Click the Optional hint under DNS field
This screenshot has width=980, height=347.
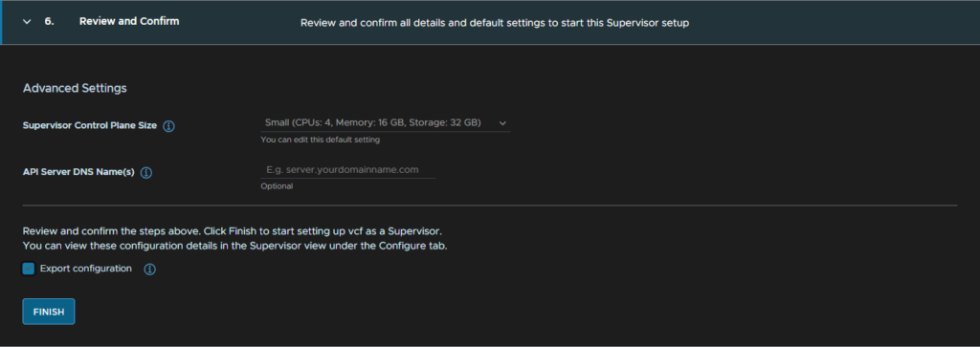point(277,186)
